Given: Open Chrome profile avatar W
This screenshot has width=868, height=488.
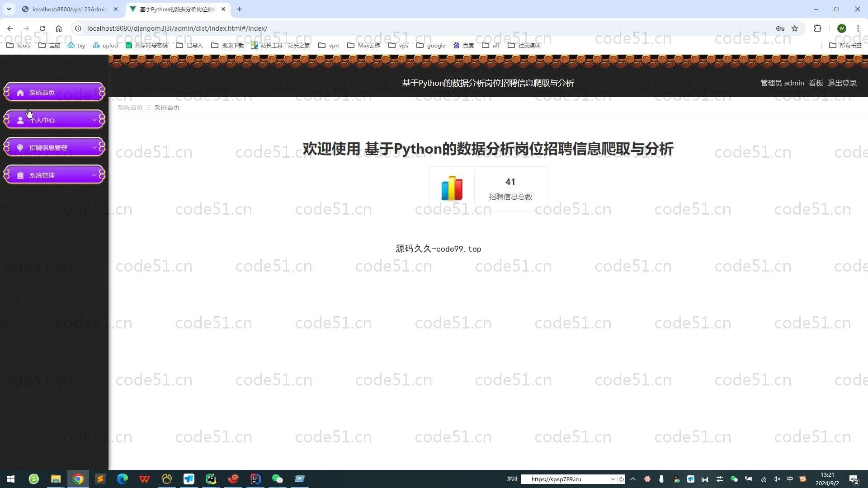Looking at the screenshot, I should click(x=841, y=28).
